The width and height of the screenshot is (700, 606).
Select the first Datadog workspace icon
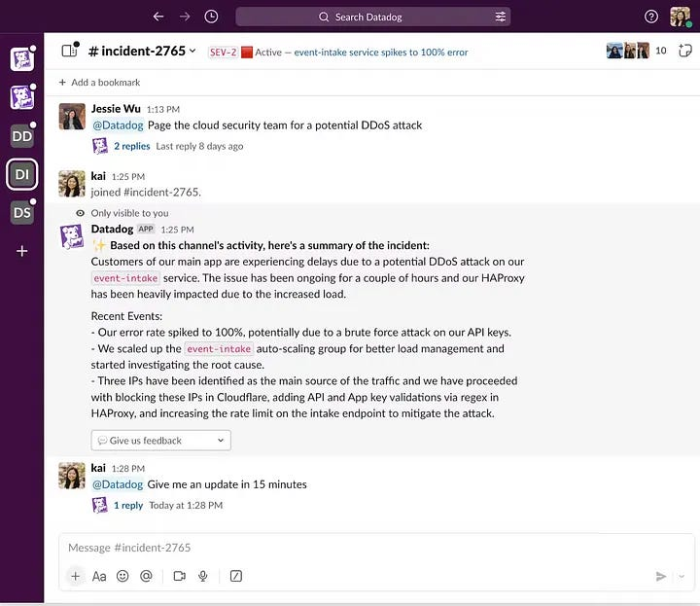[x=21, y=59]
